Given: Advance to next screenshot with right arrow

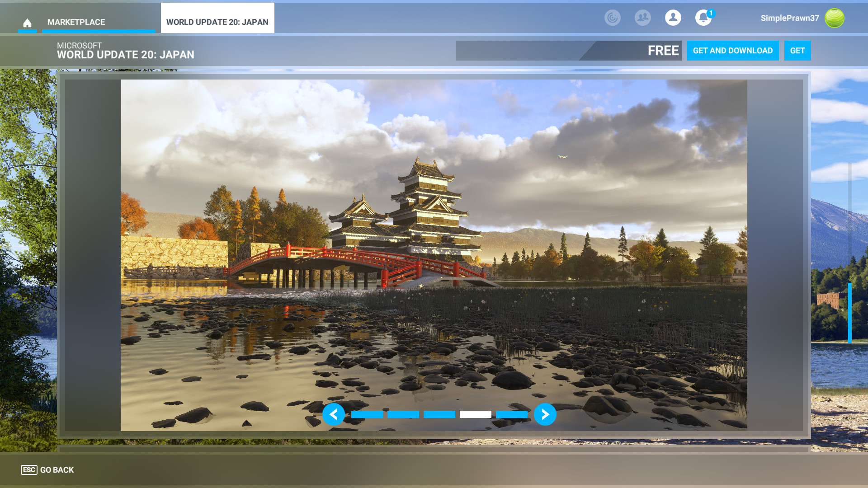Looking at the screenshot, I should (545, 414).
